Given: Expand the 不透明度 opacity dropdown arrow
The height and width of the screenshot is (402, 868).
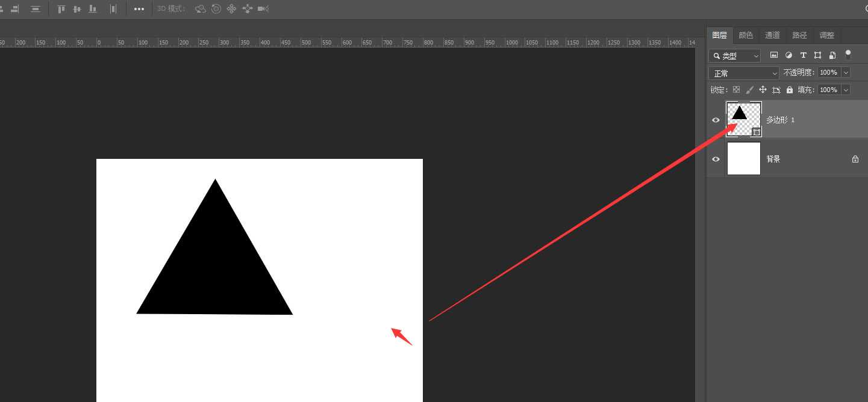Looking at the screenshot, I should 846,72.
